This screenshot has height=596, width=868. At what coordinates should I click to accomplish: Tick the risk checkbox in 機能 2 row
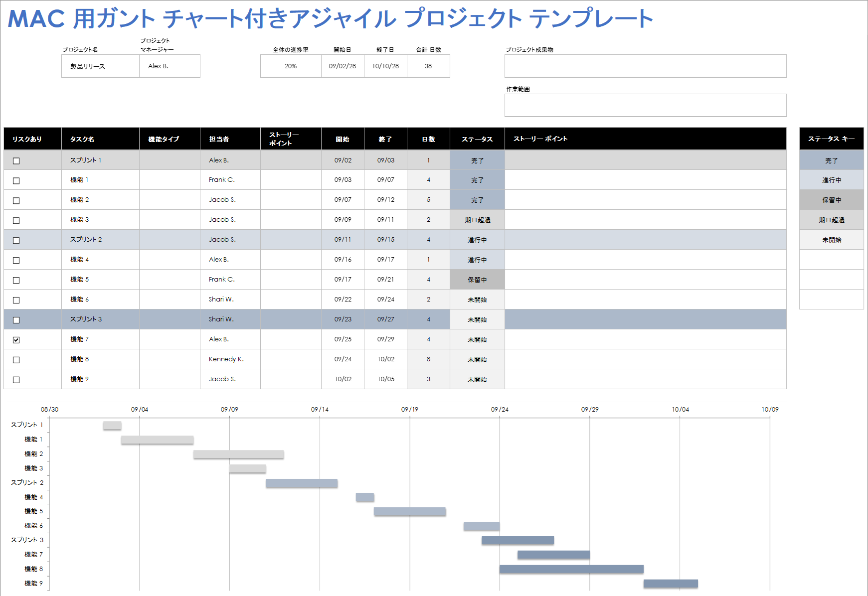16,201
